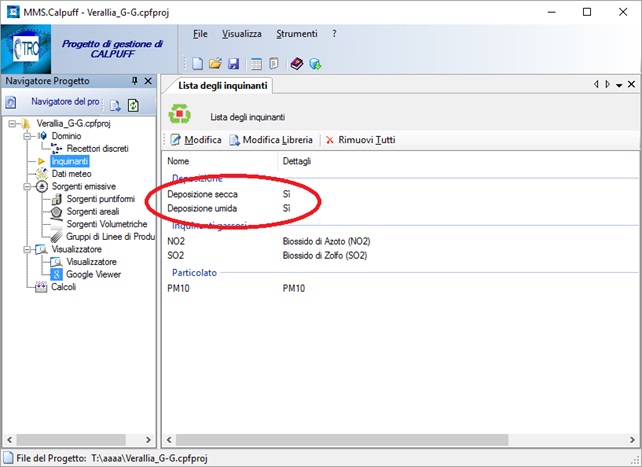Click the purple book help icon
This screenshot has height=467, width=642.
pyautogui.click(x=297, y=63)
